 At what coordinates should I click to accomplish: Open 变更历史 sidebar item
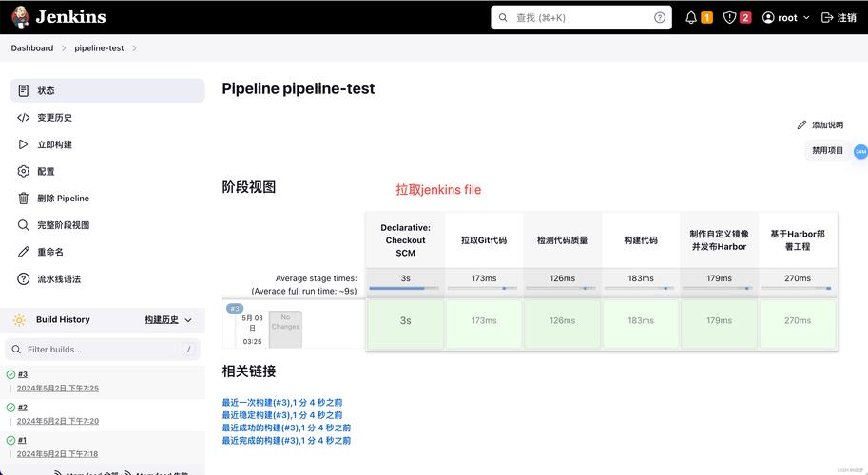[x=107, y=117]
